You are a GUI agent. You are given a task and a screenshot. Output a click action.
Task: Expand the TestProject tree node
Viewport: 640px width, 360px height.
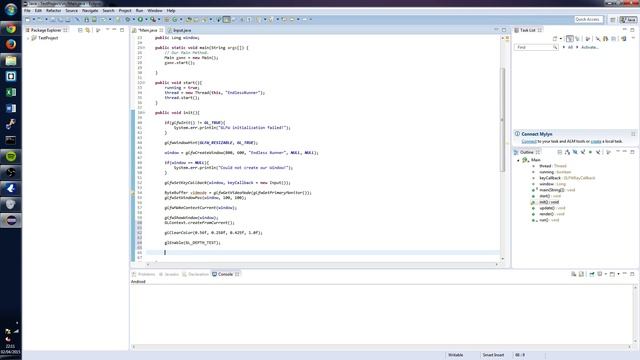[x=28, y=38]
